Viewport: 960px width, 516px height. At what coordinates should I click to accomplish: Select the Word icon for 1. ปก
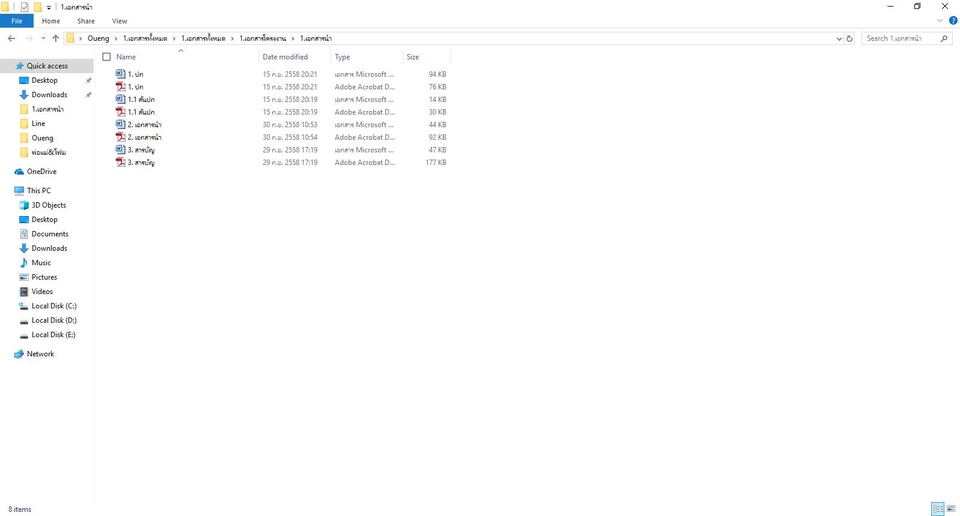point(121,74)
